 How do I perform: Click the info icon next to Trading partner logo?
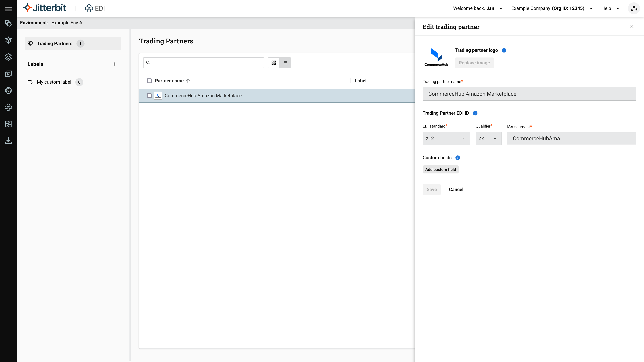point(504,50)
